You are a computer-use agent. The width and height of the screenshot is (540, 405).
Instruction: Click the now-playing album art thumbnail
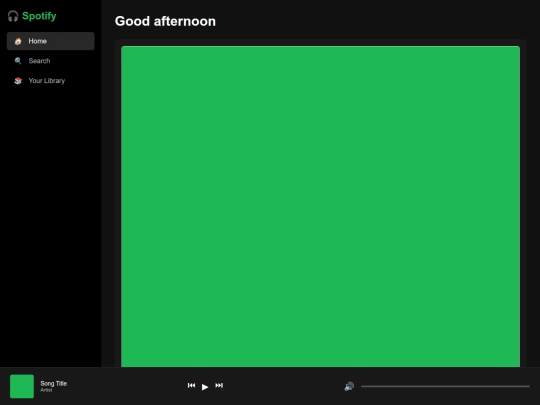[22, 386]
